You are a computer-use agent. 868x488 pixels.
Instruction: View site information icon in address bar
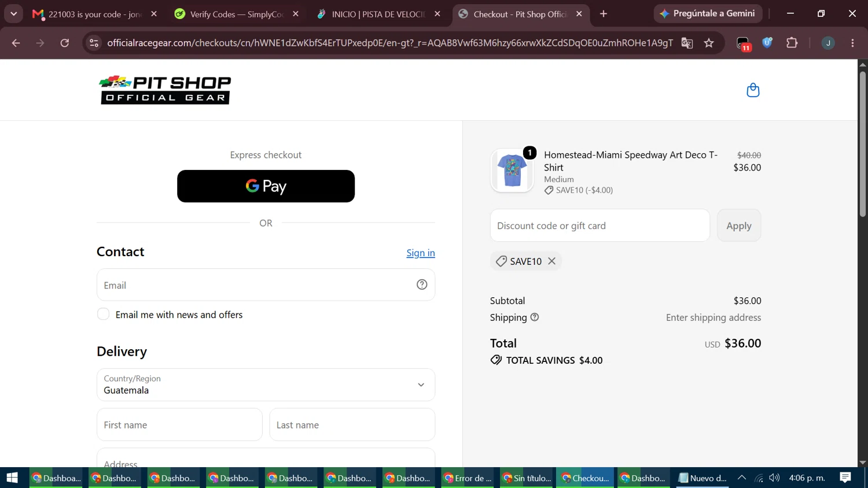(94, 43)
